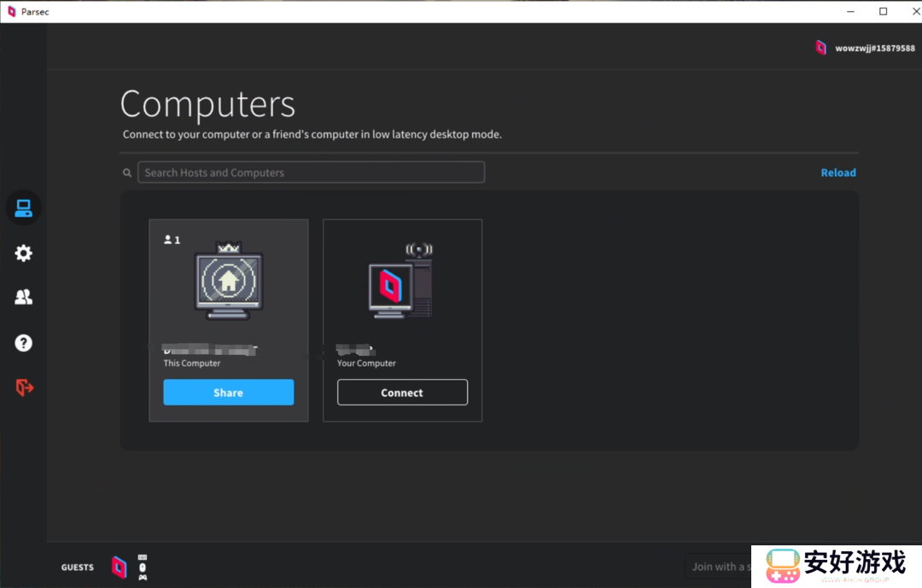Toggle guest mouse permission icon
This screenshot has height=588, width=922.
(x=143, y=567)
